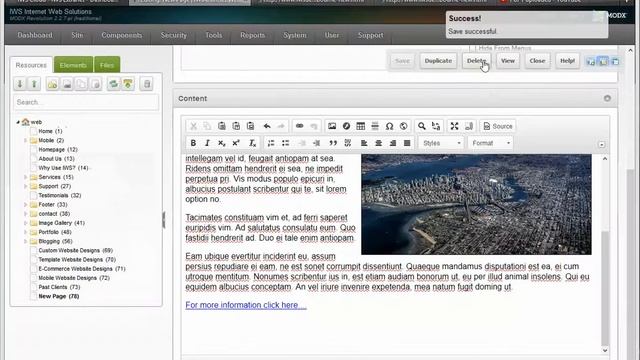This screenshot has width=640, height=360.
Task: Insert an image using the Image icon
Action: pos(332,126)
